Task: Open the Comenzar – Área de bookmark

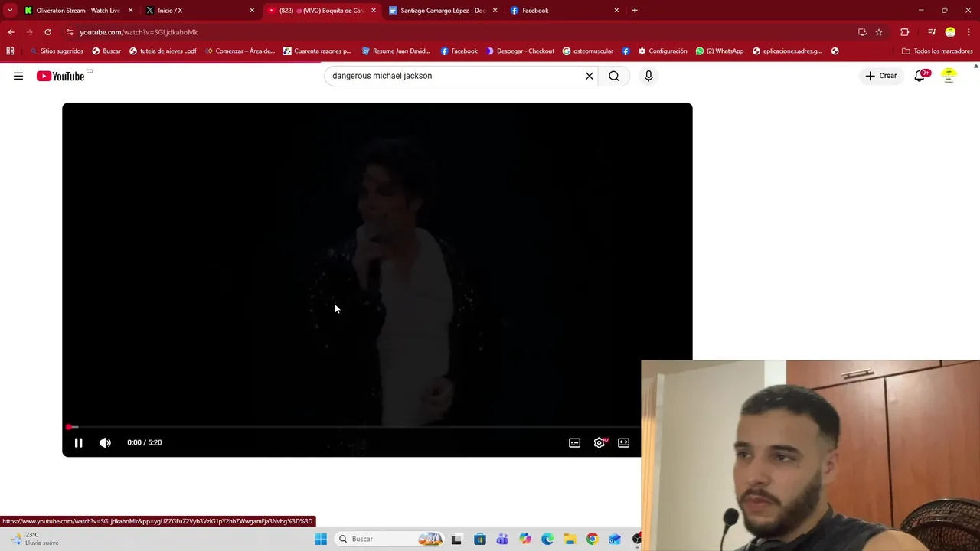Action: [240, 51]
